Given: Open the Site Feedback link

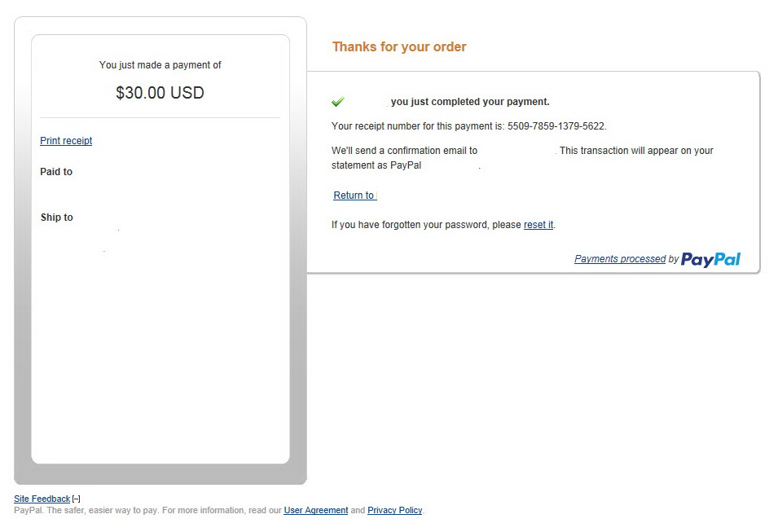Looking at the screenshot, I should point(42,499).
